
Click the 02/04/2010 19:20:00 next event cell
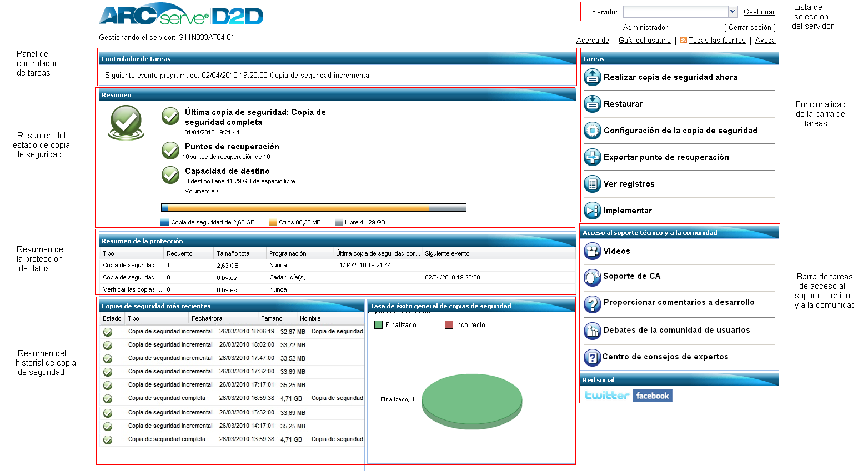(453, 277)
